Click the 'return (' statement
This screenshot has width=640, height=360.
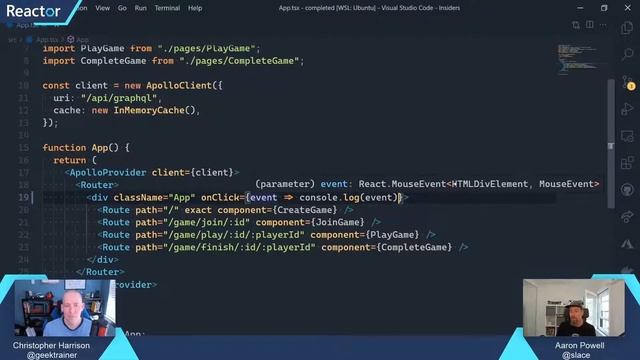tap(75, 160)
